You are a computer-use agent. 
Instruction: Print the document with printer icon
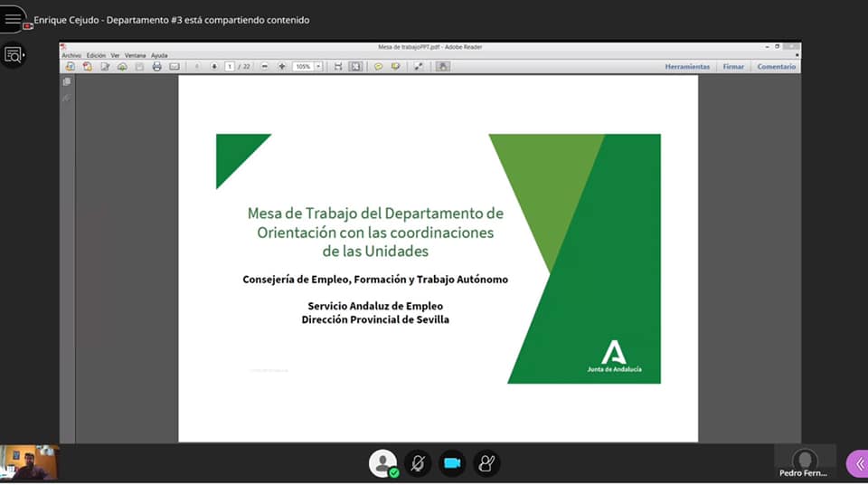157,67
